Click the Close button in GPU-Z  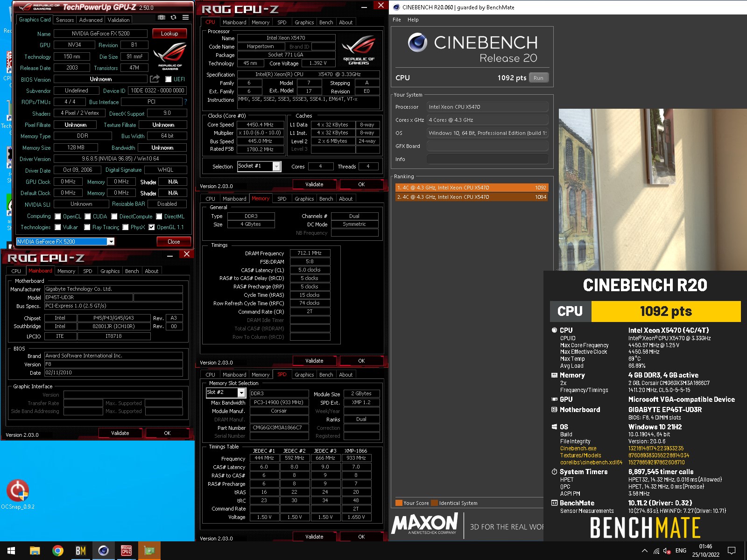pyautogui.click(x=174, y=242)
